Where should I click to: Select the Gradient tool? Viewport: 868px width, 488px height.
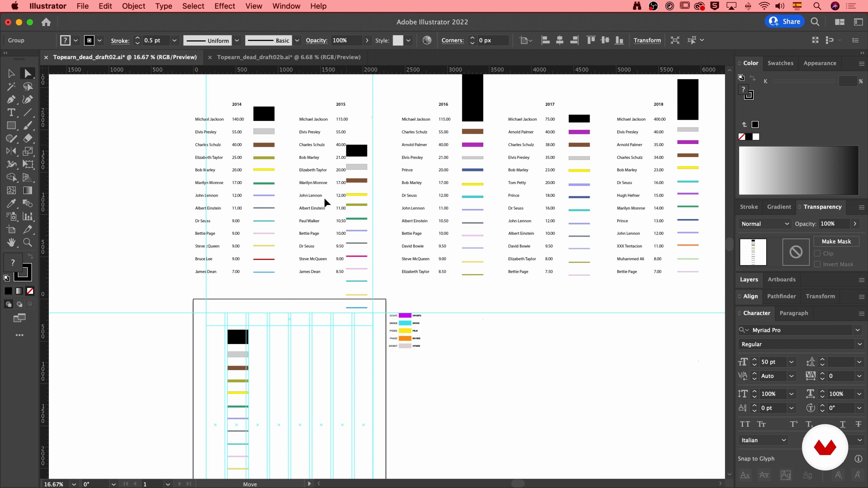28,190
